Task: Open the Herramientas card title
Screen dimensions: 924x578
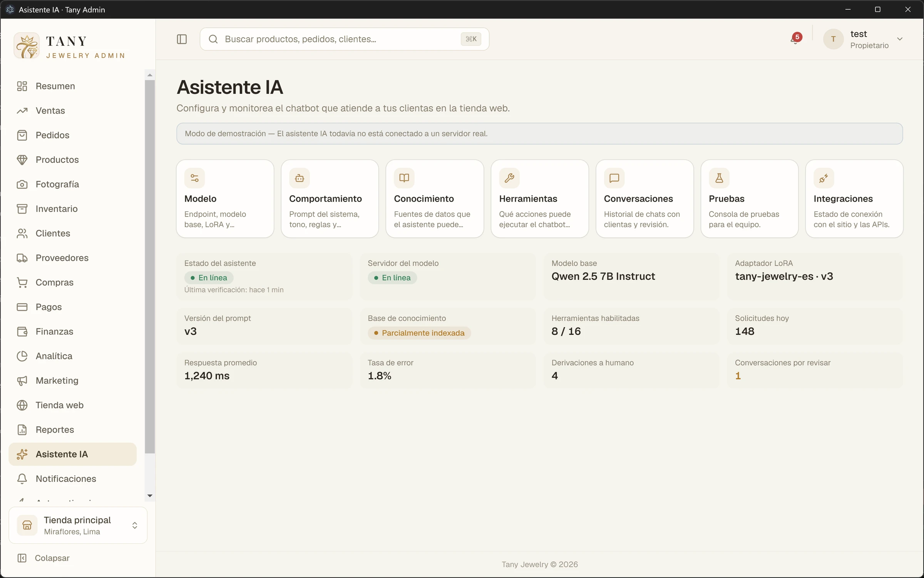Action: pyautogui.click(x=528, y=199)
